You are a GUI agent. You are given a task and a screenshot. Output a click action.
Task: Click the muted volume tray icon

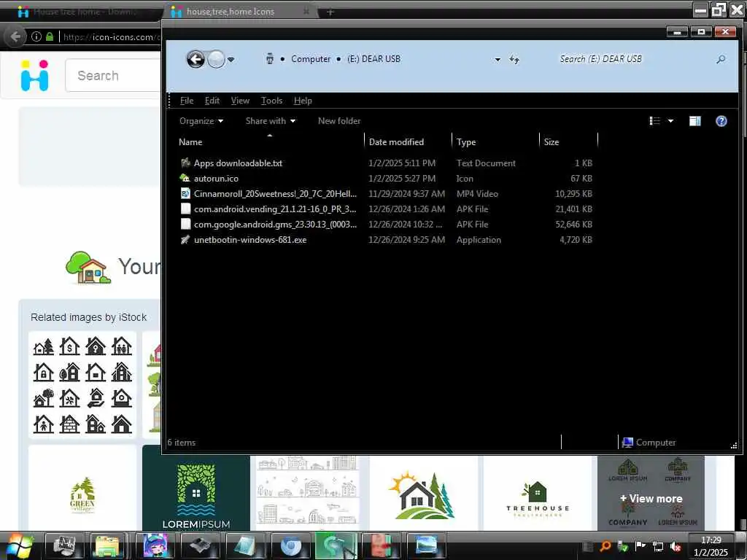(x=675, y=547)
